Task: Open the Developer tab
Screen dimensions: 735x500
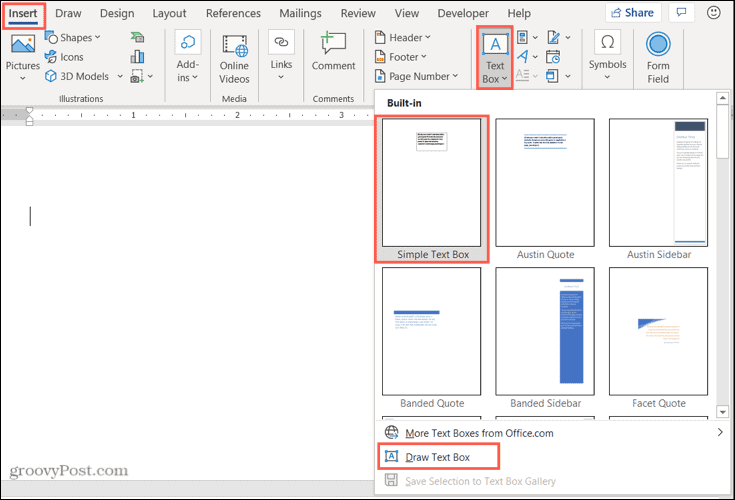Action: [463, 14]
